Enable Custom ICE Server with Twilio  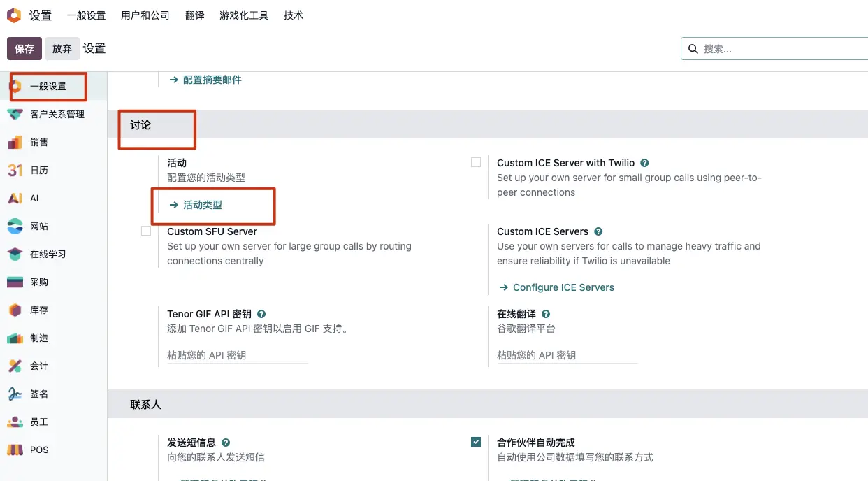476,161
